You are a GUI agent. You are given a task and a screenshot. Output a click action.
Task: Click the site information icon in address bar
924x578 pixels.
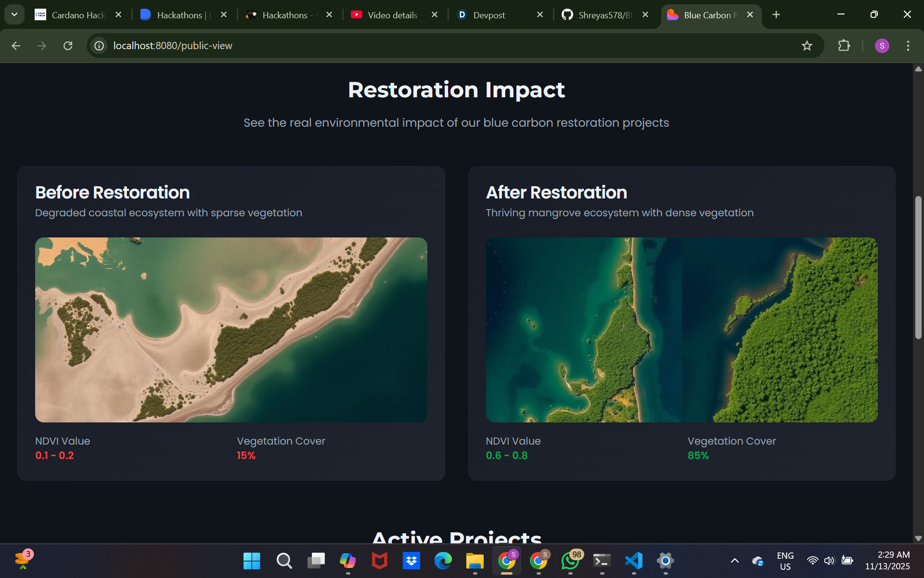pyautogui.click(x=99, y=46)
